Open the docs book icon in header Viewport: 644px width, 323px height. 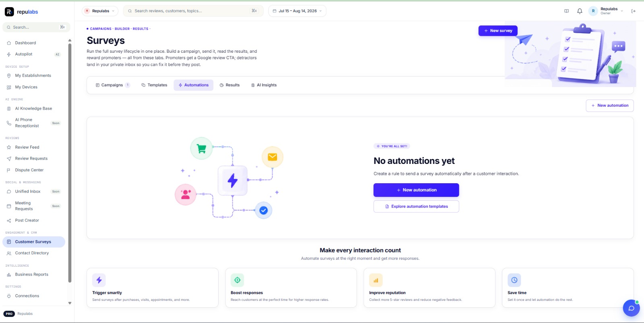tap(567, 11)
